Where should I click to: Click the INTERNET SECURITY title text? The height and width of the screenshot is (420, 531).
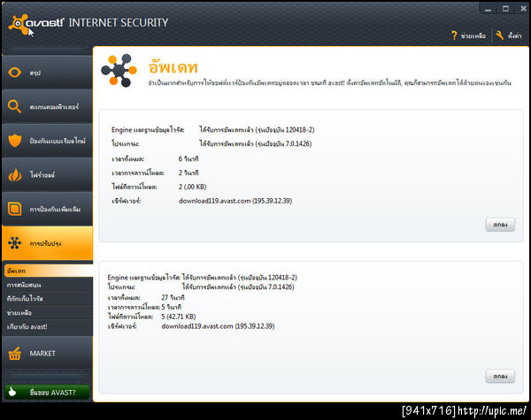tap(119, 23)
